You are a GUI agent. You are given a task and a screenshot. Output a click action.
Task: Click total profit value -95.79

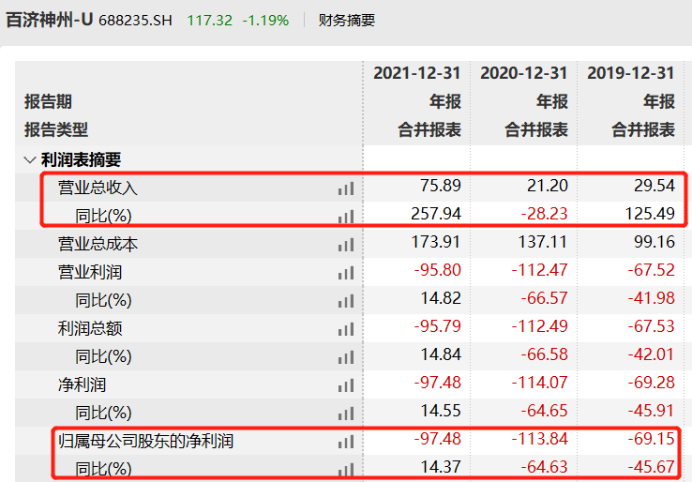coord(437,326)
